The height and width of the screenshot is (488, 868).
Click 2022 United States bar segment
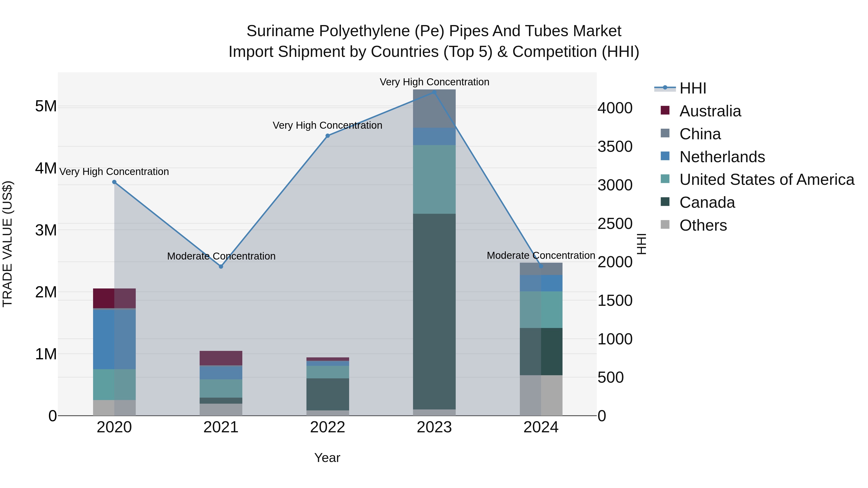(327, 372)
